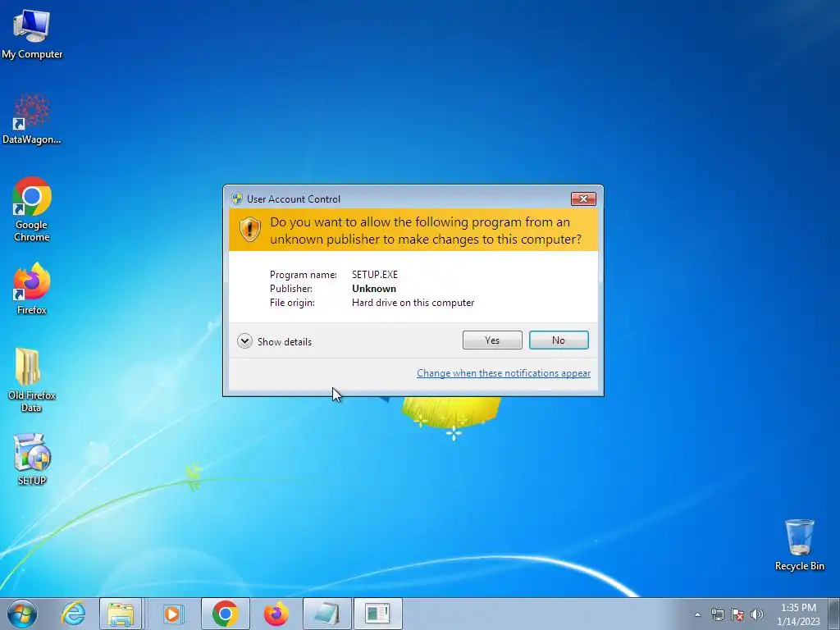Click the Firefox taskbar icon

coord(276,614)
